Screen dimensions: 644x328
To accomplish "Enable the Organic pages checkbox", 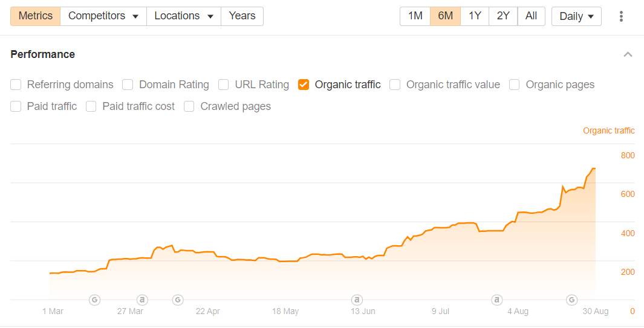I will [514, 85].
